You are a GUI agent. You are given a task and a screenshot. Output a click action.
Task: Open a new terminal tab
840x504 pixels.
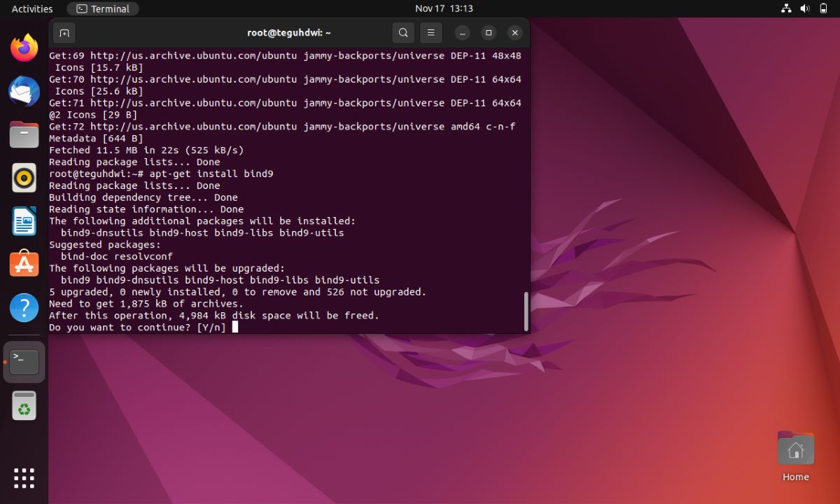pyautogui.click(x=64, y=32)
